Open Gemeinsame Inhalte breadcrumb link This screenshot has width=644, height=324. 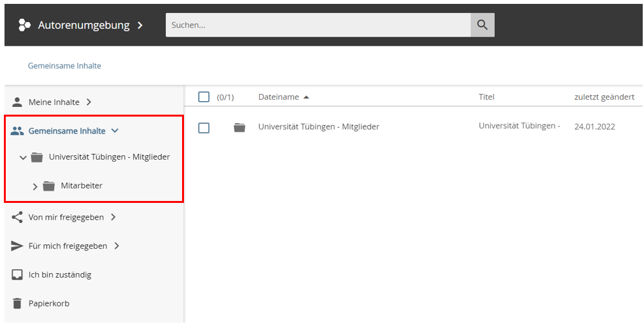click(x=64, y=66)
